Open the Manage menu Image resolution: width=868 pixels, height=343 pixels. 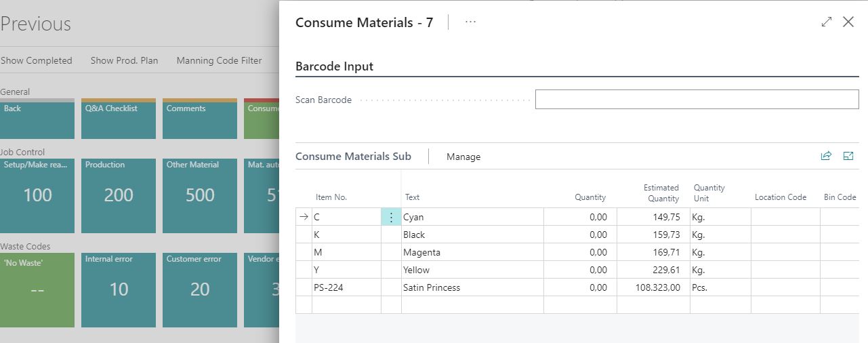click(463, 157)
